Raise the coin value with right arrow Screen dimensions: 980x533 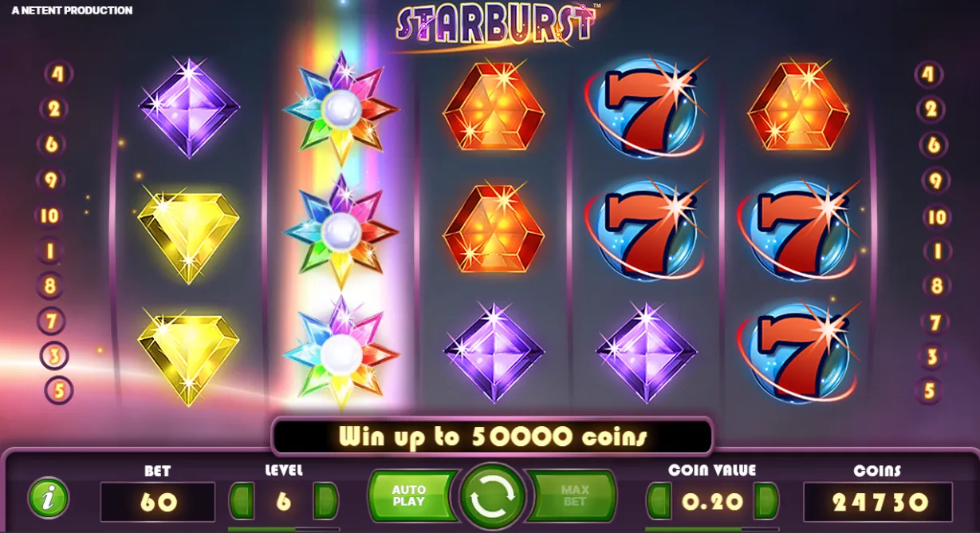pyautogui.click(x=766, y=501)
